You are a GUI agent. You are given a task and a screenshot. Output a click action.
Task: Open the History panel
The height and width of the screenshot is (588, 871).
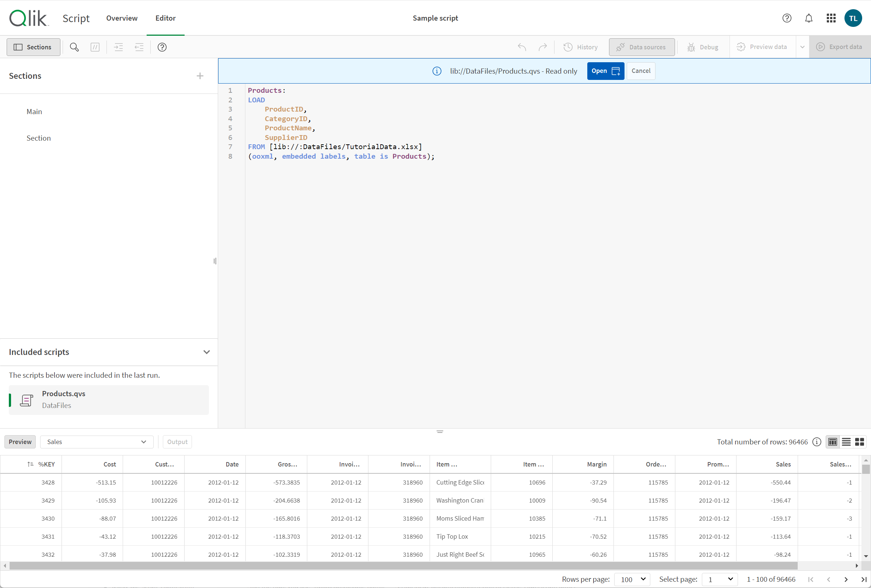[x=581, y=47]
